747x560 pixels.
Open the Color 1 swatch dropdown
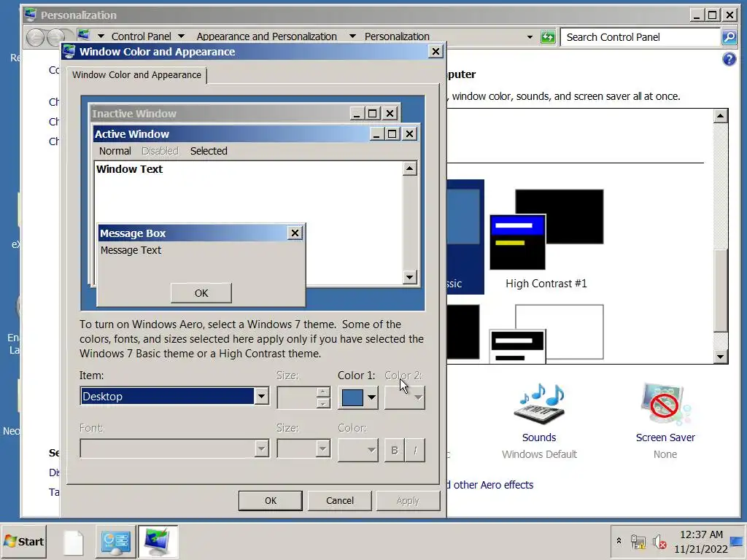[x=358, y=397]
